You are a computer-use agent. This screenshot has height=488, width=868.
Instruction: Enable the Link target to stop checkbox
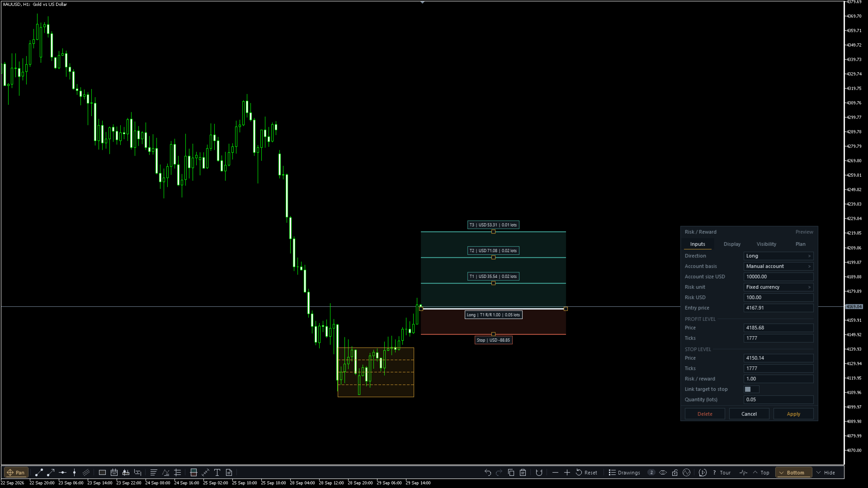(x=748, y=389)
